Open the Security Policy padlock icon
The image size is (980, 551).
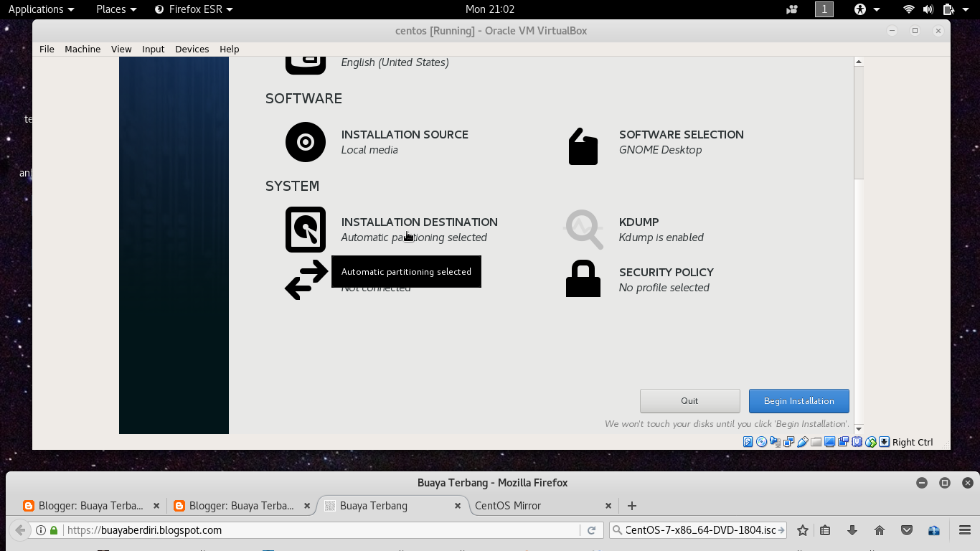(583, 278)
